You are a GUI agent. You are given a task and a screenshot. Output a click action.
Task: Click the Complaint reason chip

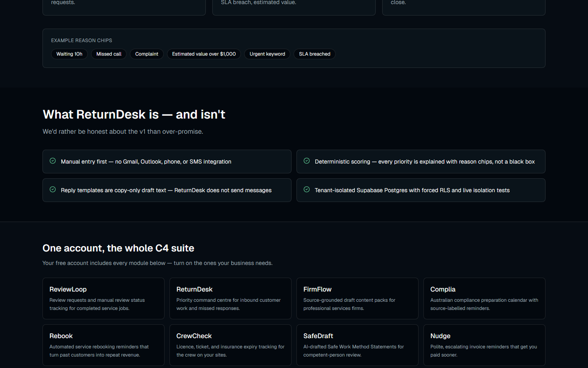click(147, 54)
